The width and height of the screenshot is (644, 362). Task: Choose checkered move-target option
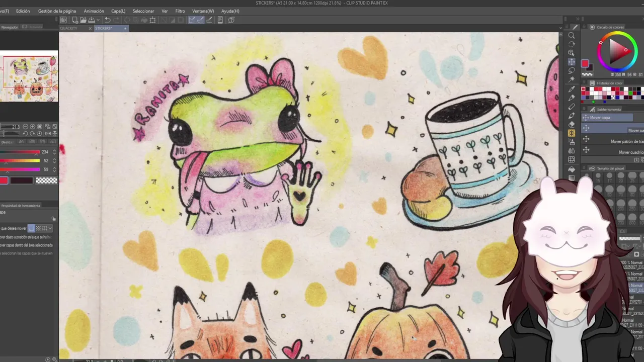[38, 228]
